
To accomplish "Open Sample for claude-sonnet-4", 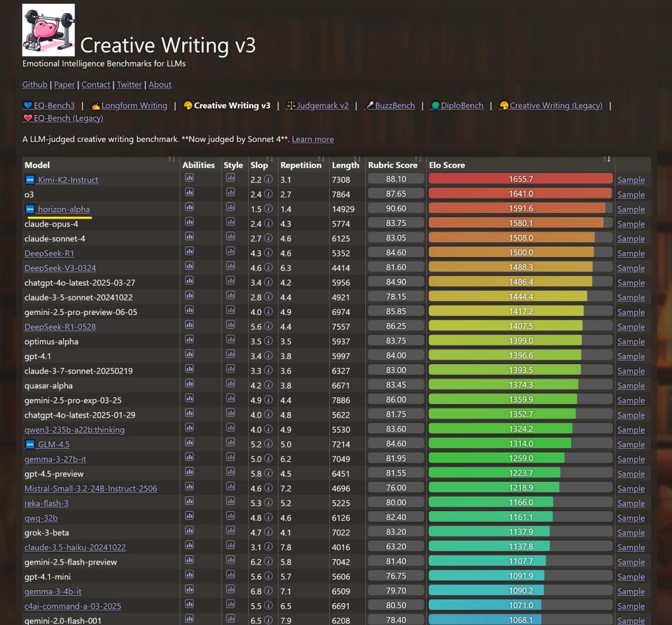I will point(630,238).
